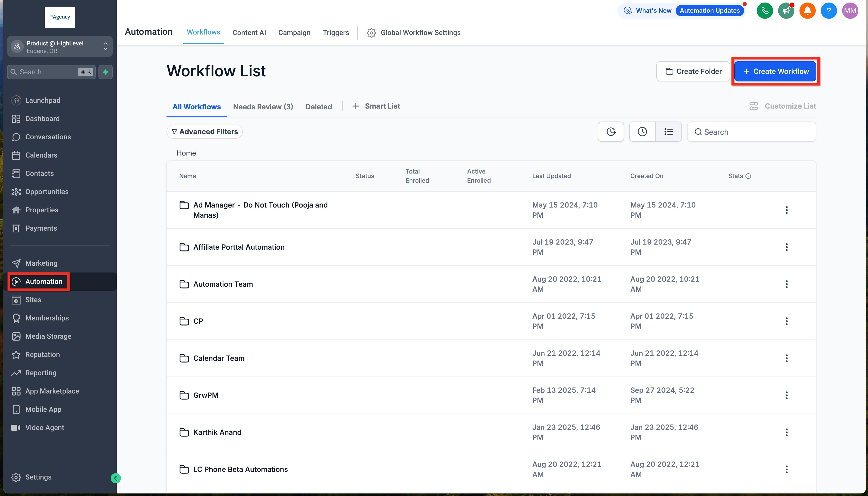
Task: Click the green phone dialer icon
Action: [764, 11]
